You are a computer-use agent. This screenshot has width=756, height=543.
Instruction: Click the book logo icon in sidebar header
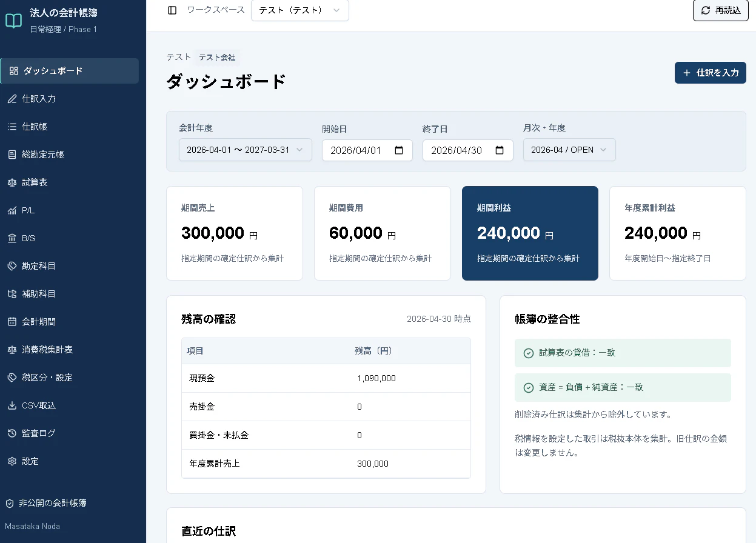pyautogui.click(x=13, y=21)
